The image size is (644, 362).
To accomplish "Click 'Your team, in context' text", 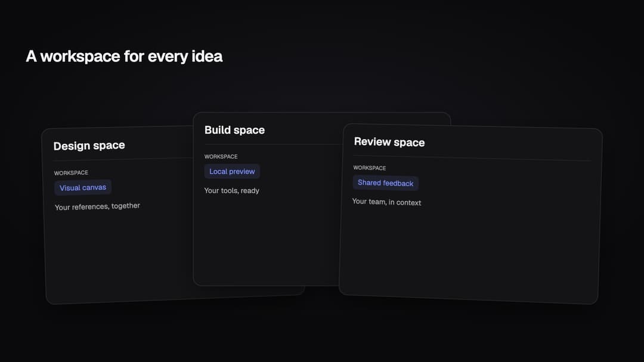I will click(386, 202).
